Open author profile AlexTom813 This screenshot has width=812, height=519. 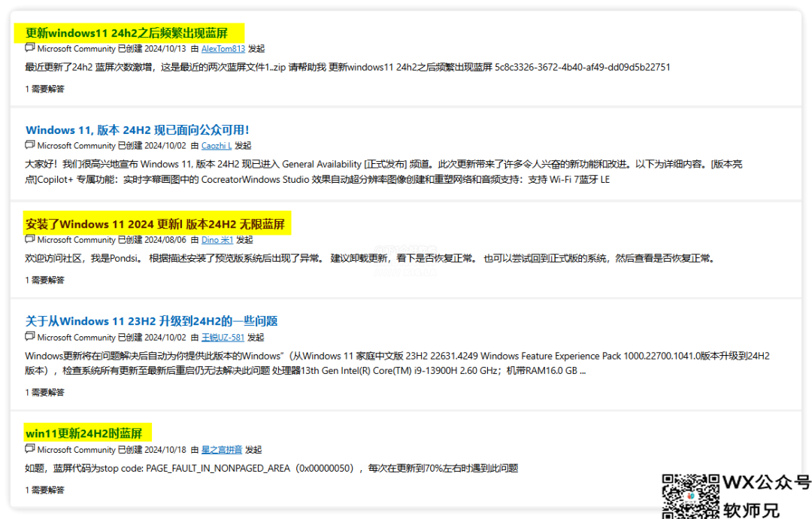pos(223,49)
